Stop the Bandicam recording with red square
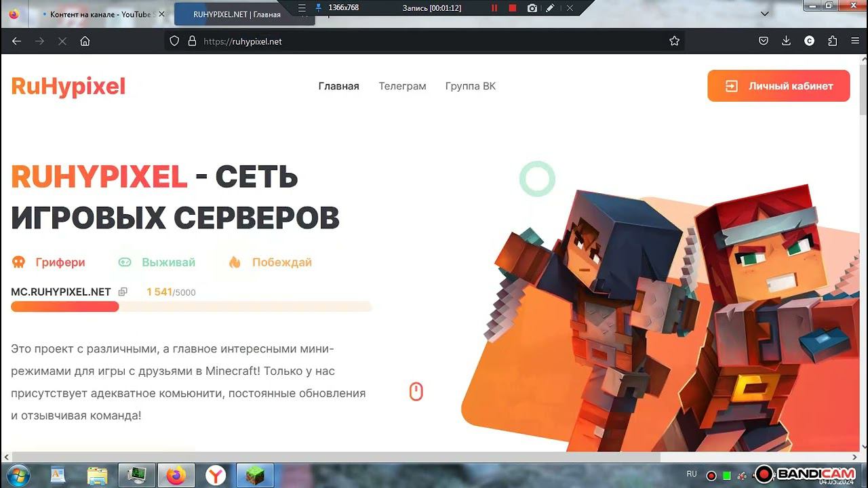The height and width of the screenshot is (488, 868). (x=513, y=8)
